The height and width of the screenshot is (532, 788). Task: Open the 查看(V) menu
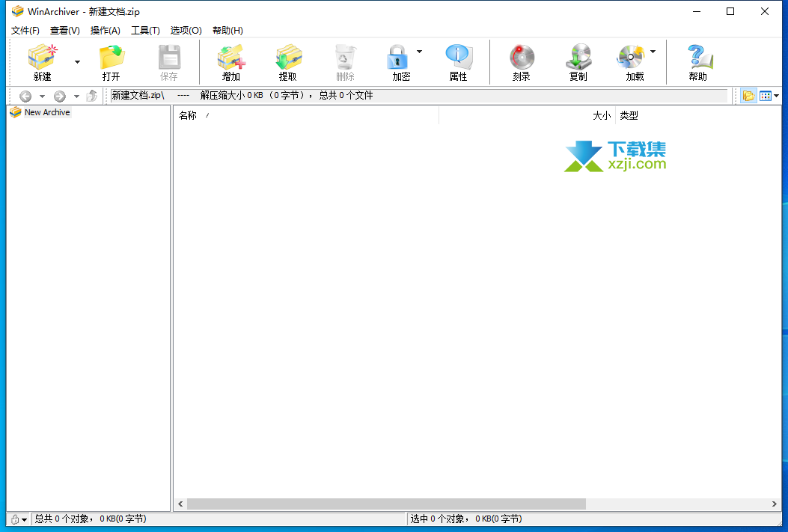pos(65,31)
